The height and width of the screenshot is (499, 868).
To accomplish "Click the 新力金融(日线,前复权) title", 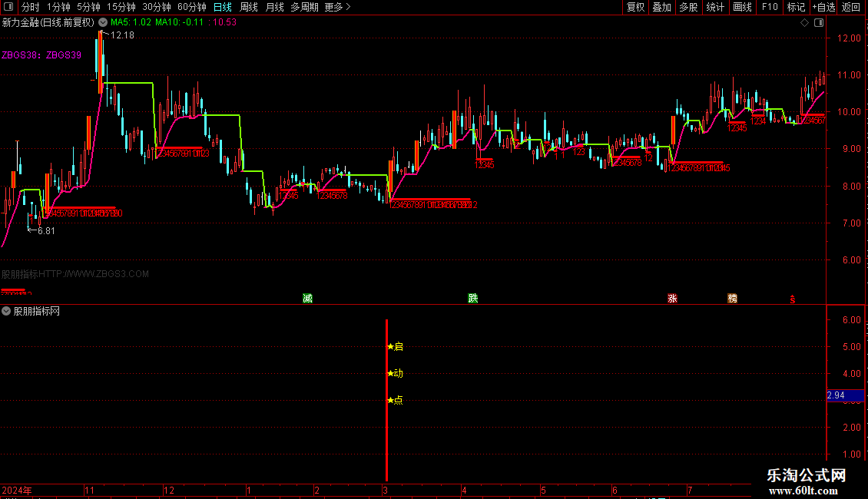I will coord(48,22).
